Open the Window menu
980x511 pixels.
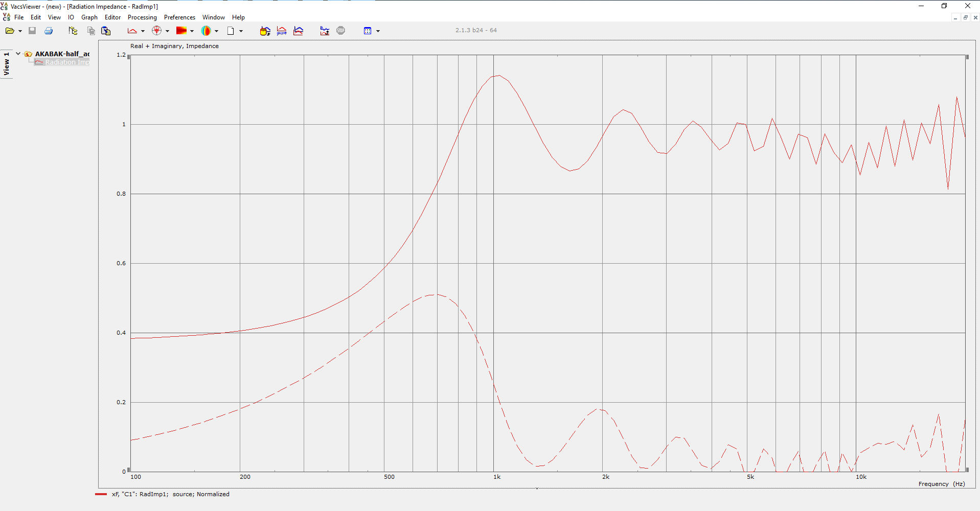(214, 17)
